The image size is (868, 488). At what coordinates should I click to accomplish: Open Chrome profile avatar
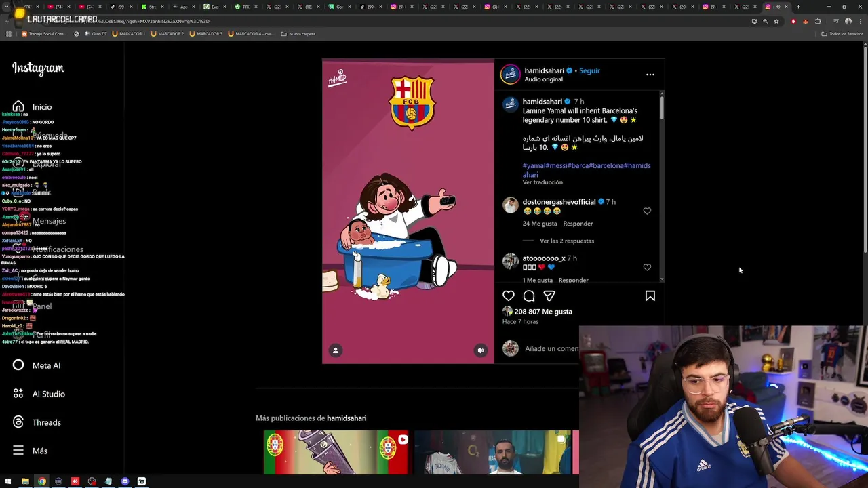click(848, 21)
